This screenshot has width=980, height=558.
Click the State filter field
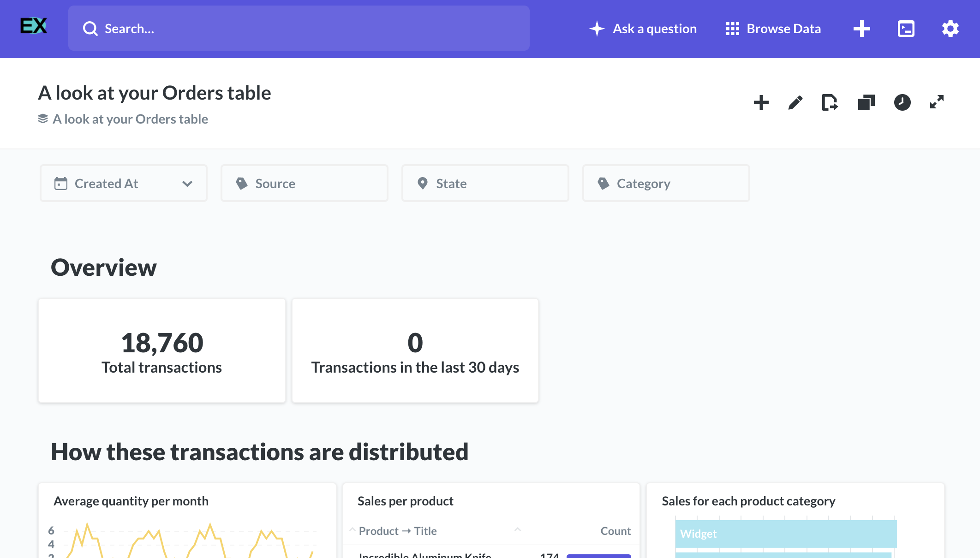(484, 183)
